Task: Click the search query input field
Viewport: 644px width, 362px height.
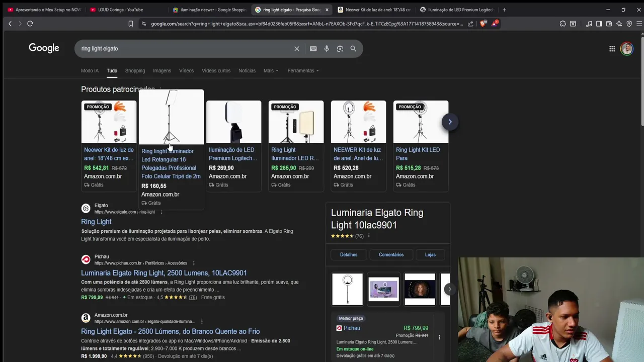Action: 186,49
